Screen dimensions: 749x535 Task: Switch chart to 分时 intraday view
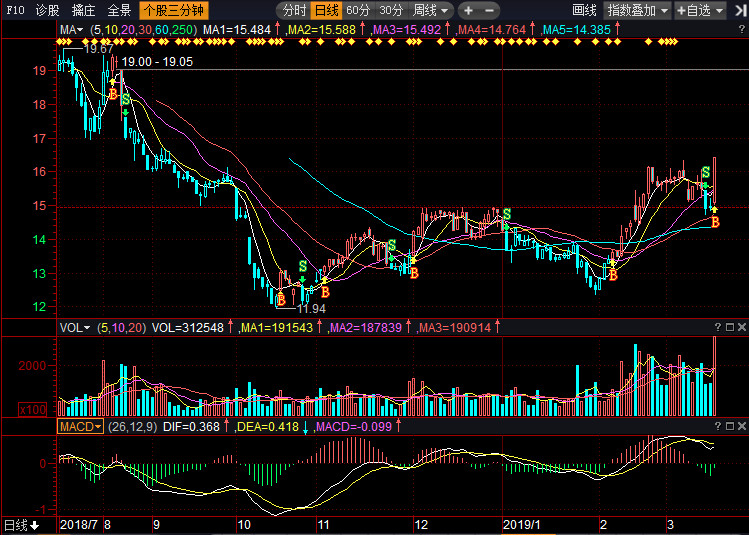click(294, 10)
